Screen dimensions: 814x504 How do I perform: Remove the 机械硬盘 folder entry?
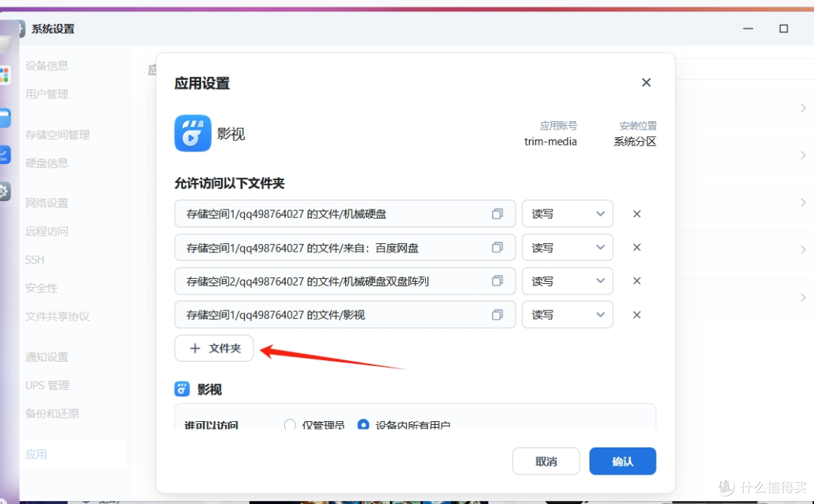636,214
